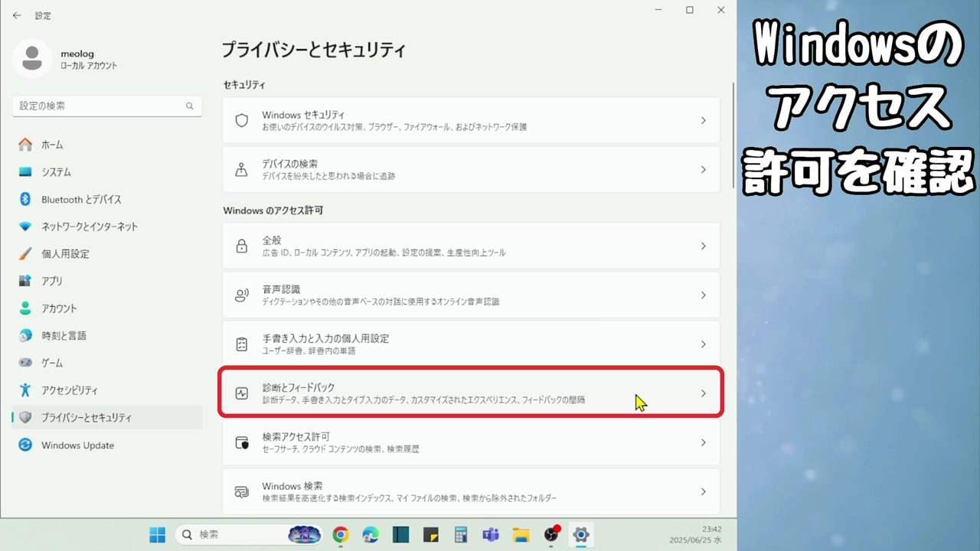
Task: Click the Windows 検索 icon in list
Action: tap(242, 492)
